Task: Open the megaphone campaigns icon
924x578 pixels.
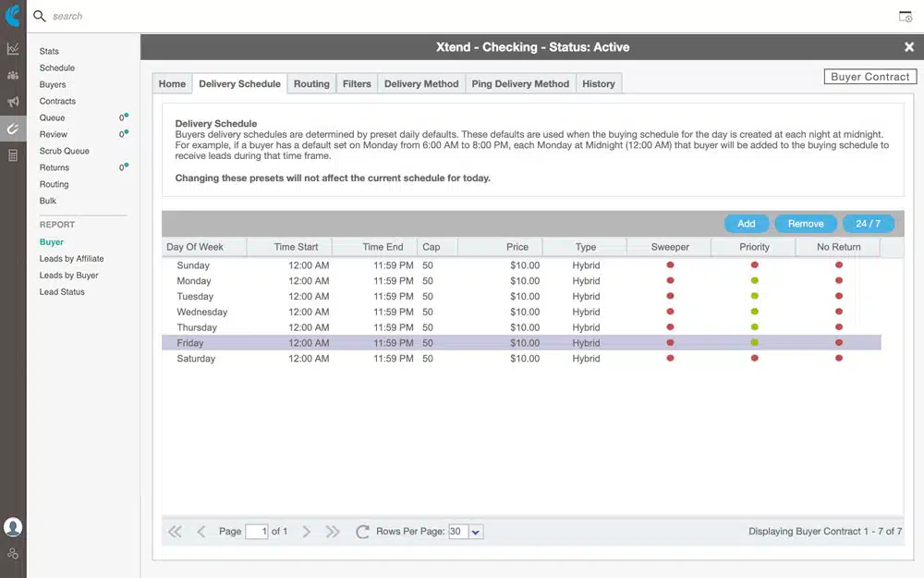Action: coord(13,102)
